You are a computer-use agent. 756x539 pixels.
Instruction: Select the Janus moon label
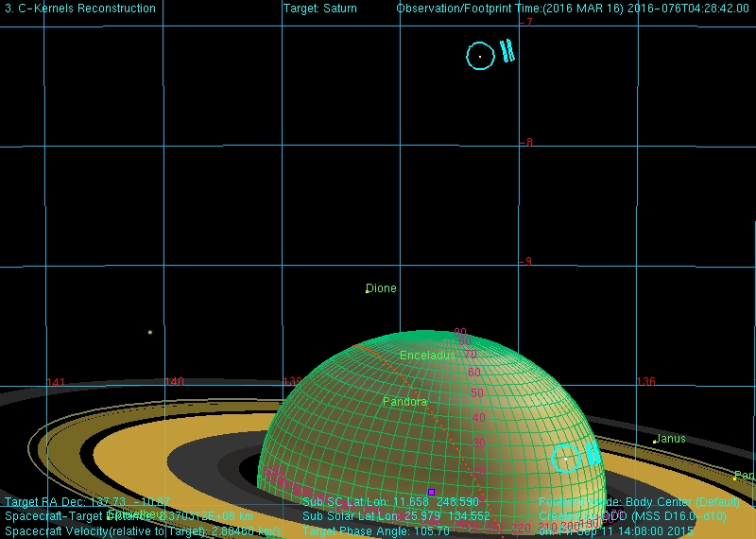(671, 438)
